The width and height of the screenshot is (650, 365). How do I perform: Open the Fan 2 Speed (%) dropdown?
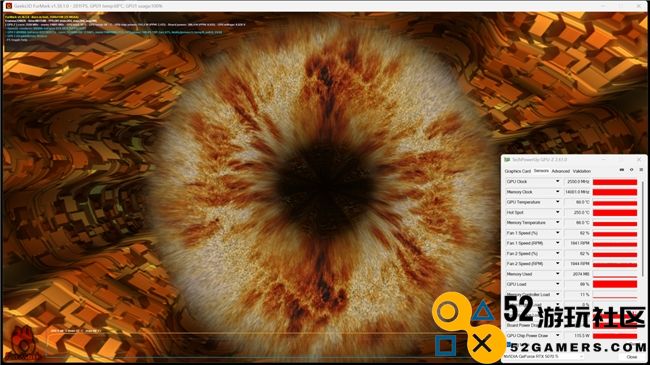coord(558,253)
